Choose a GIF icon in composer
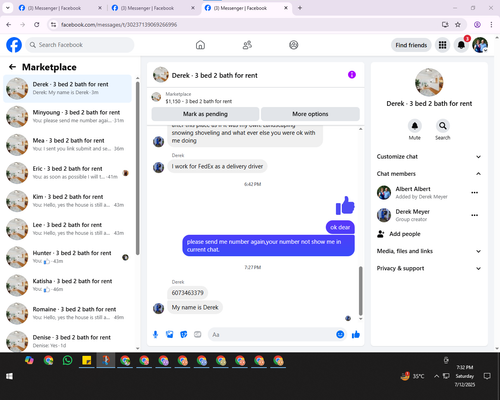This screenshot has height=400, width=500. 198,334
